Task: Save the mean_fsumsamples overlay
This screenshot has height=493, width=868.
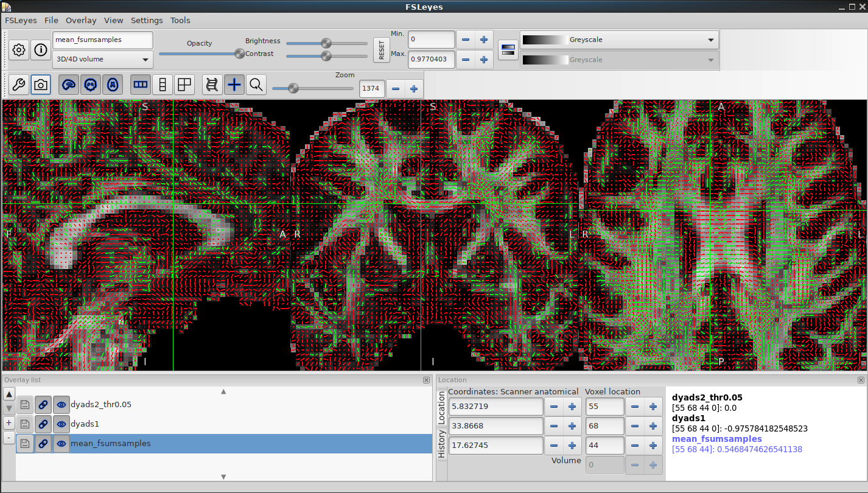Action: (x=25, y=444)
